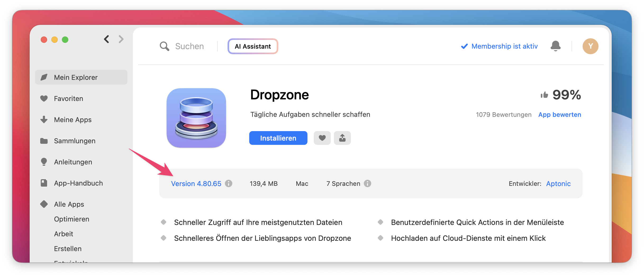Click Schneller Zugriff auf Ihre meistgenutzten Dateien

[258, 222]
